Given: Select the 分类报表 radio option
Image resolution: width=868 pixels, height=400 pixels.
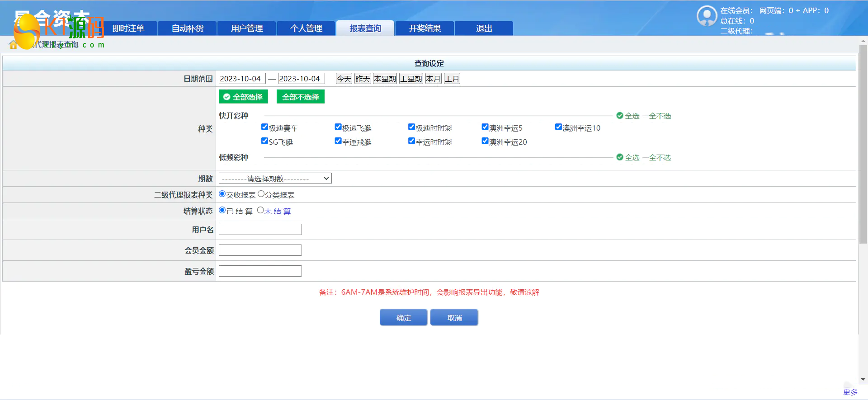Looking at the screenshot, I should click(261, 194).
